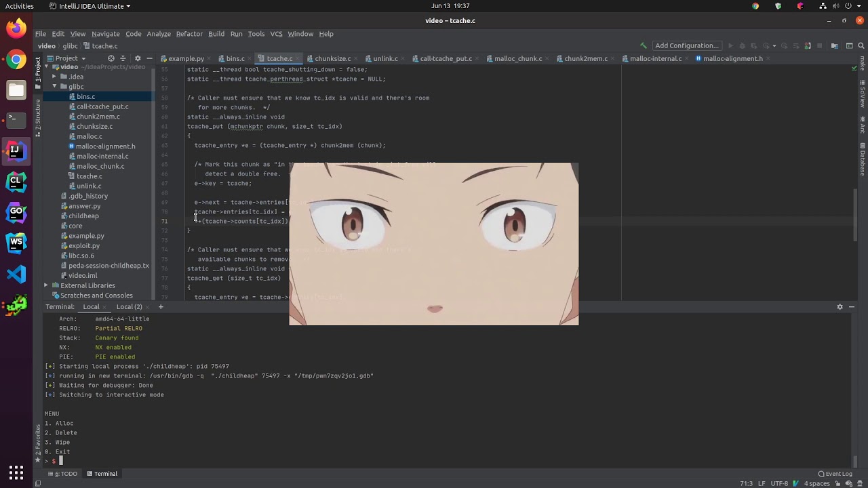The height and width of the screenshot is (488, 868).
Task: Open Google Chrome from the dock
Action: (x=16, y=60)
